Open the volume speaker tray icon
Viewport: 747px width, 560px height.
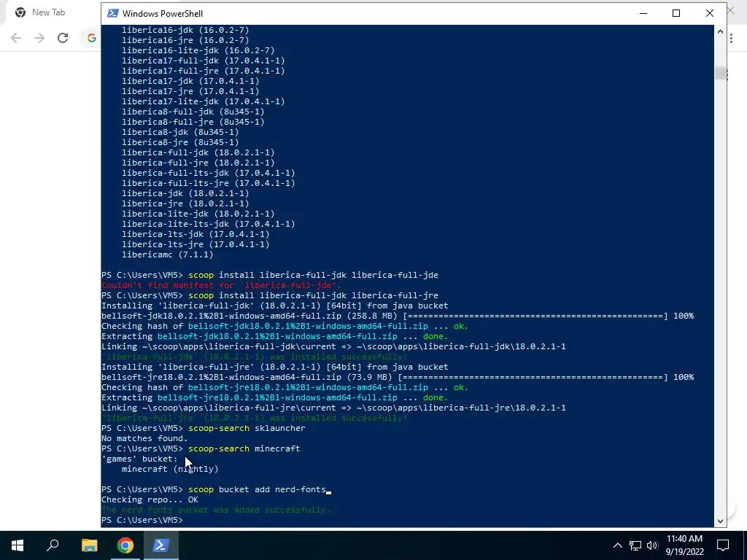click(x=652, y=545)
